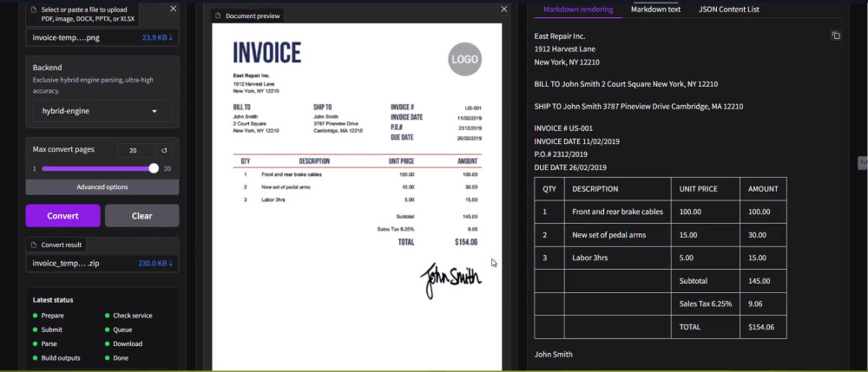This screenshot has height=372, width=868.
Task: Expand Advanced options section
Action: (102, 186)
